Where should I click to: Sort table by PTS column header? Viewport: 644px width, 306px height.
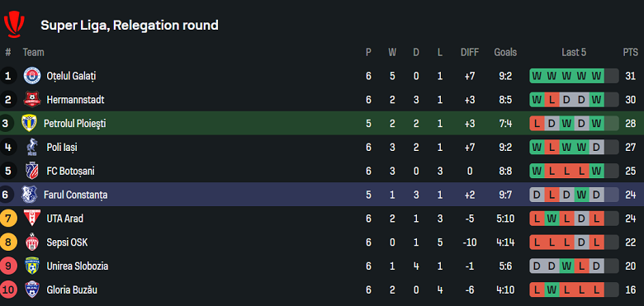631,53
